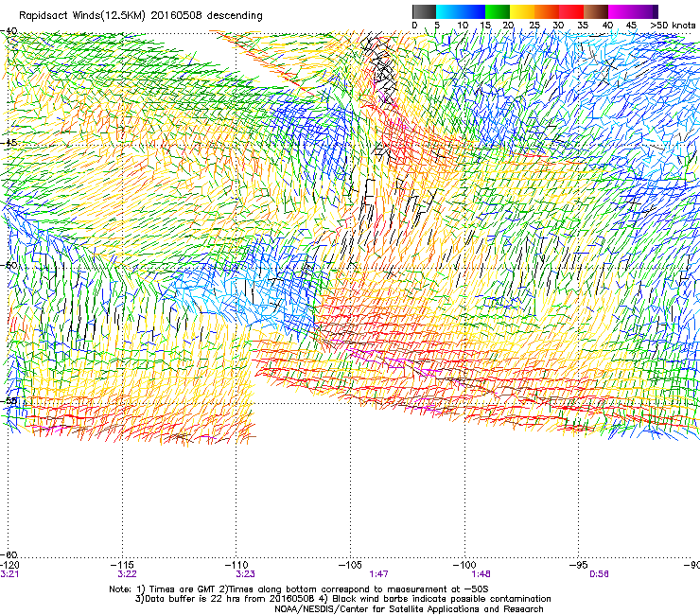
Task: Click the gray 0-5 knots legend swatch
Action: 424,11
